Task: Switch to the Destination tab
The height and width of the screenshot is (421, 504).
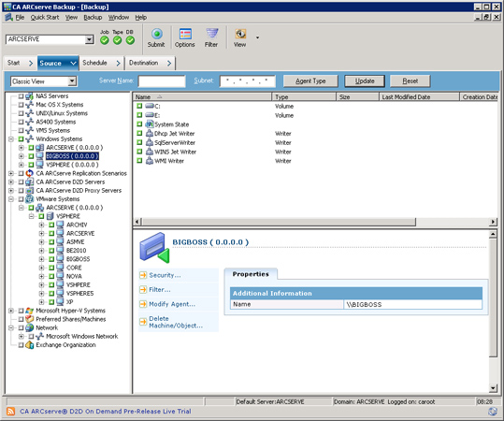Action: (151, 63)
